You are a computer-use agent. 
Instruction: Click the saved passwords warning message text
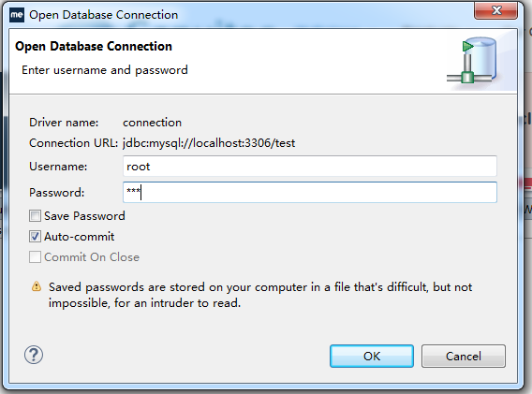260,295
